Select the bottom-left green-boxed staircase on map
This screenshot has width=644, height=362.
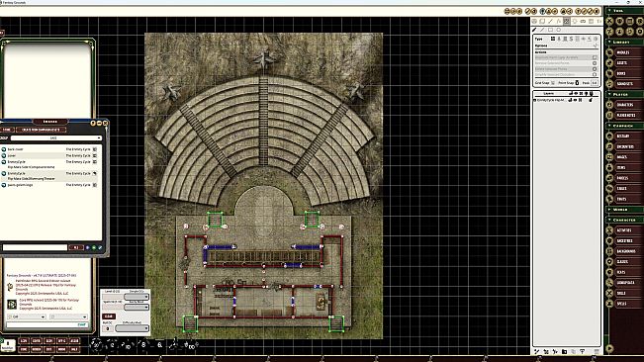(x=190, y=323)
